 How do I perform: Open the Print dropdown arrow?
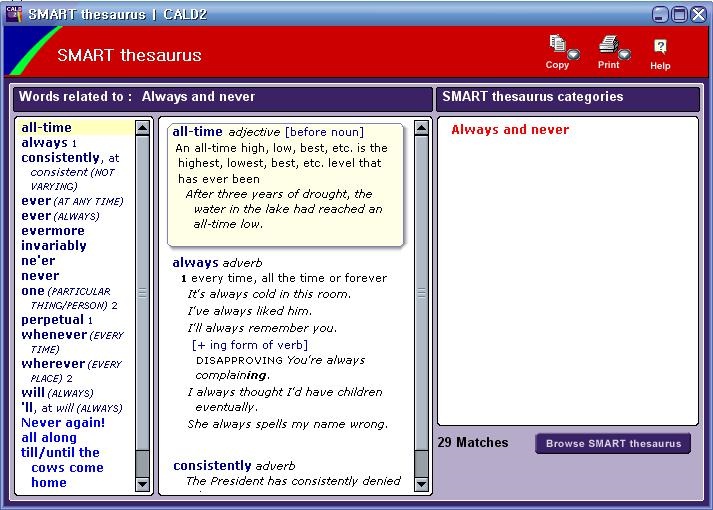coord(625,54)
